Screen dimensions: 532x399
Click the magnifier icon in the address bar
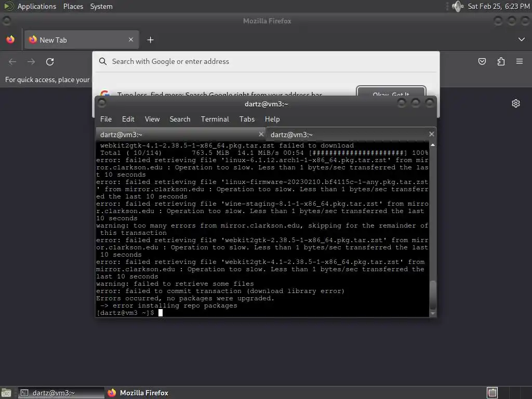click(102, 61)
